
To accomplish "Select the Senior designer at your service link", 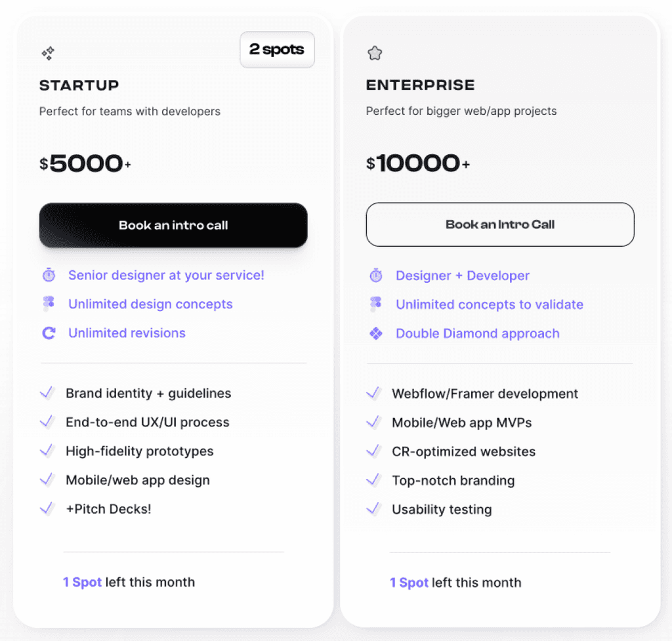I will coord(165,275).
